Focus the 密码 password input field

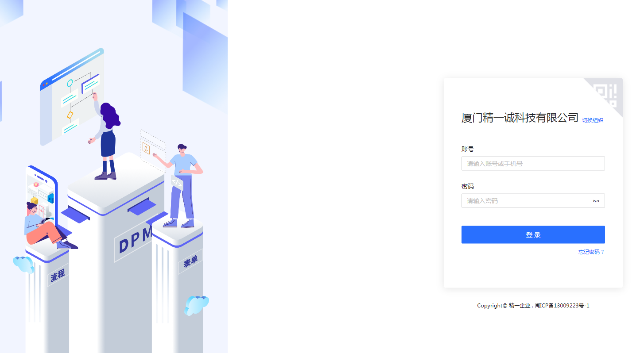[x=533, y=201]
